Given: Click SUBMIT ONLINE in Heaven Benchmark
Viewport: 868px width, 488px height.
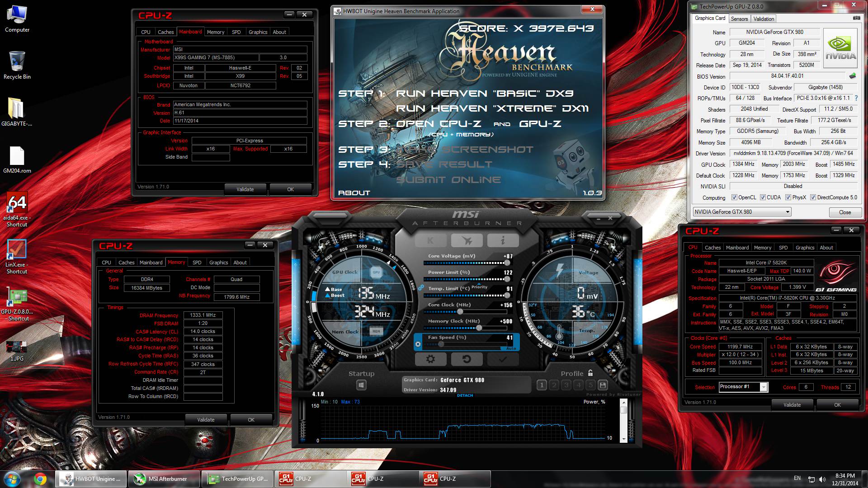Looking at the screenshot, I should click(448, 180).
